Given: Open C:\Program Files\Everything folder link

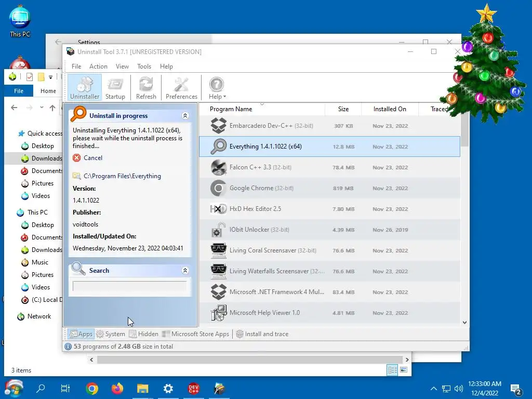Looking at the screenshot, I should click(122, 176).
